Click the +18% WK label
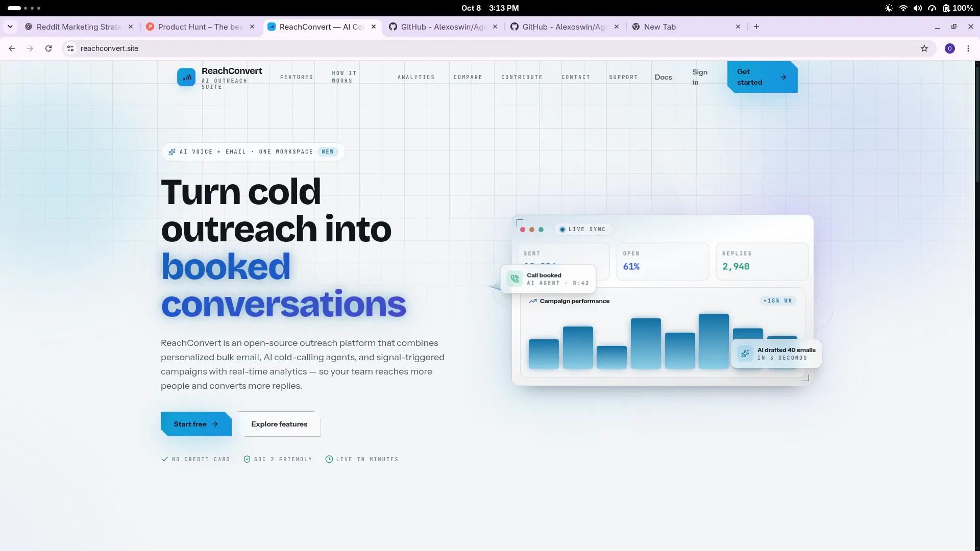The height and width of the screenshot is (551, 980). [777, 300]
